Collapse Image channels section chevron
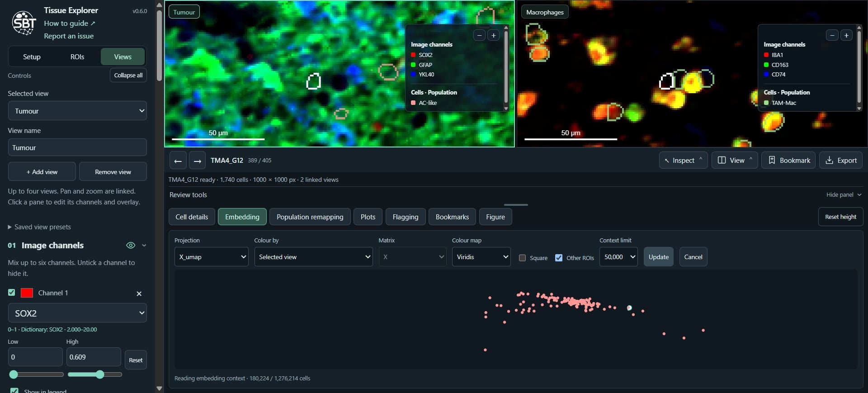Viewport: 868px width, 393px height. (x=144, y=245)
